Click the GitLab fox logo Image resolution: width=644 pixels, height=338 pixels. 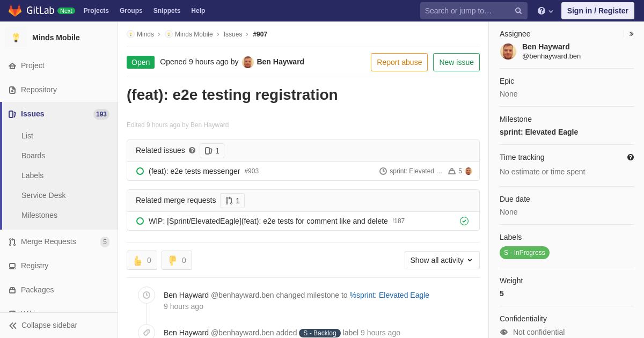pyautogui.click(x=15, y=11)
